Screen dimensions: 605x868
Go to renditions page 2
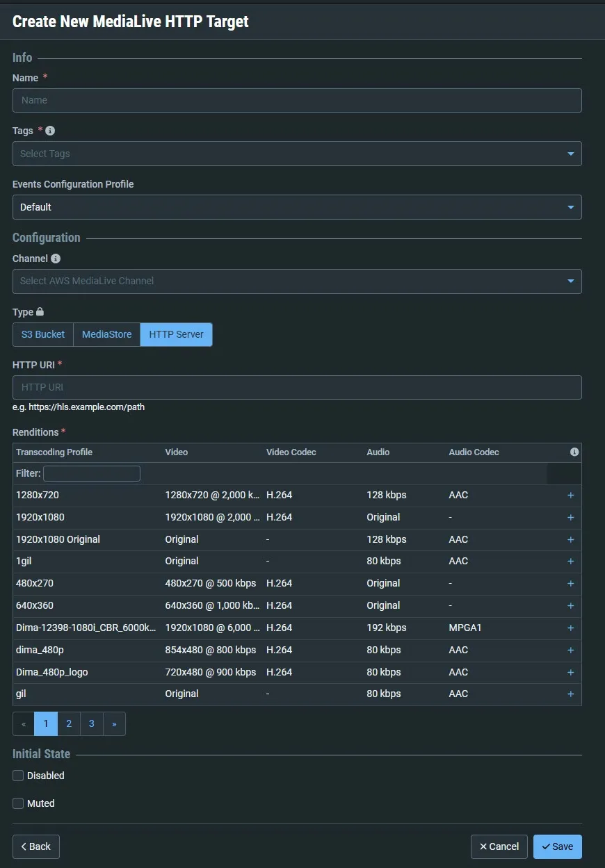pos(69,724)
